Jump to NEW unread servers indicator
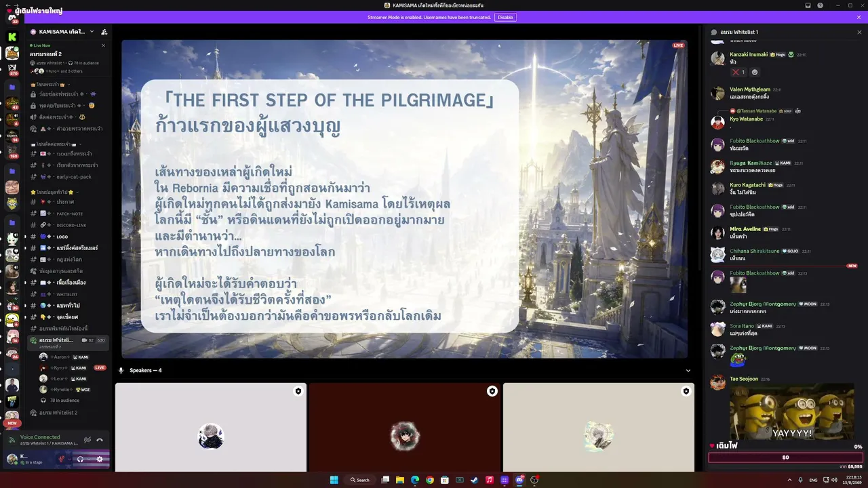 pos(12,423)
